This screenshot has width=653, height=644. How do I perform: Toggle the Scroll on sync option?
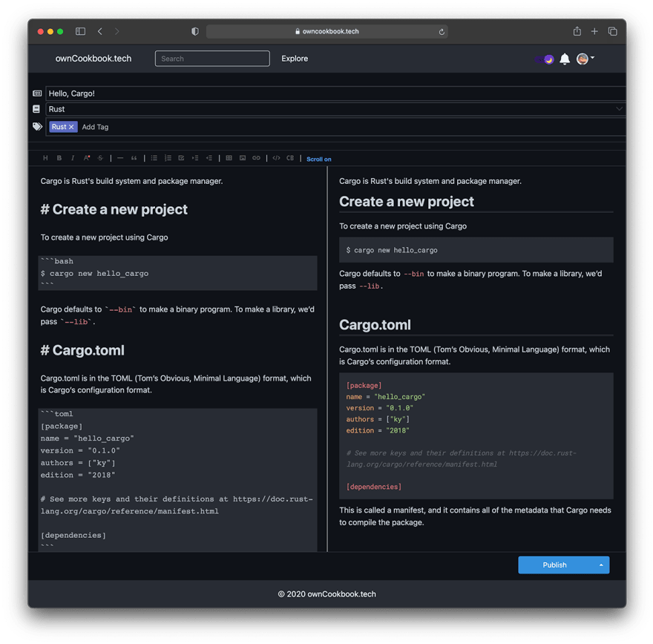point(318,159)
